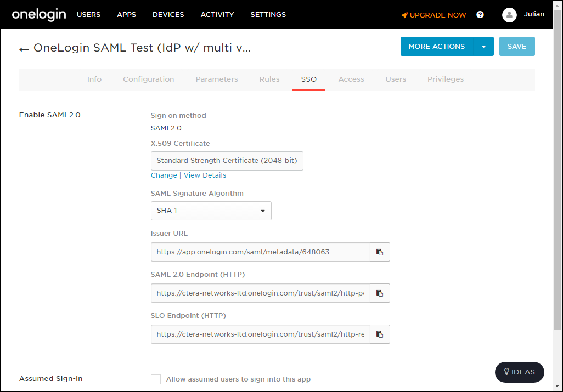Switch to the Access tab
The width and height of the screenshot is (563, 392).
click(351, 79)
